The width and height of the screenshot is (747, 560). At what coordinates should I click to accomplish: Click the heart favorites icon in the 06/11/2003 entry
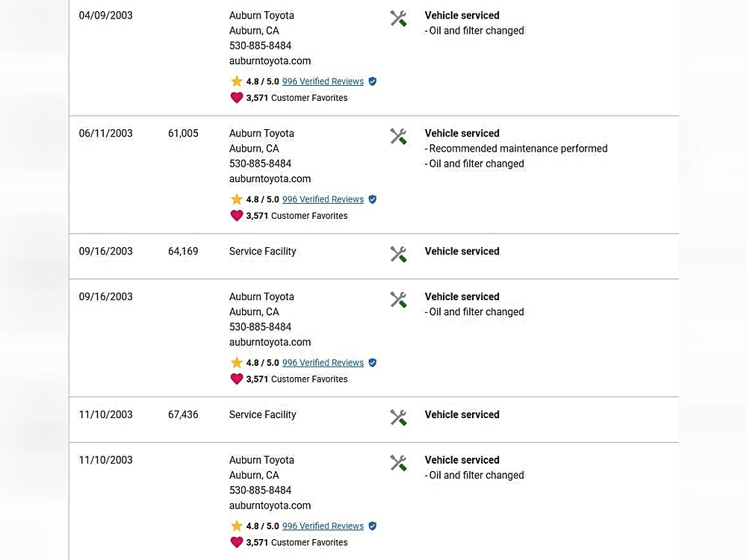click(x=237, y=216)
